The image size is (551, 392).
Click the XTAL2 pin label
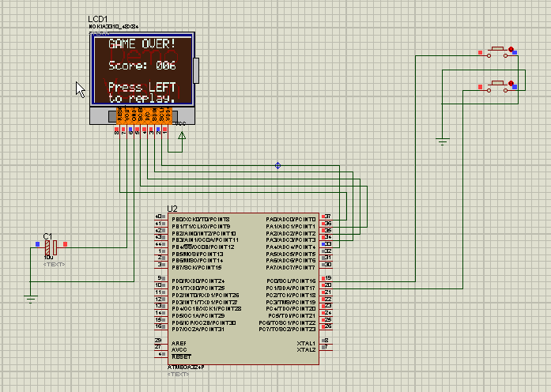pyautogui.click(x=306, y=350)
